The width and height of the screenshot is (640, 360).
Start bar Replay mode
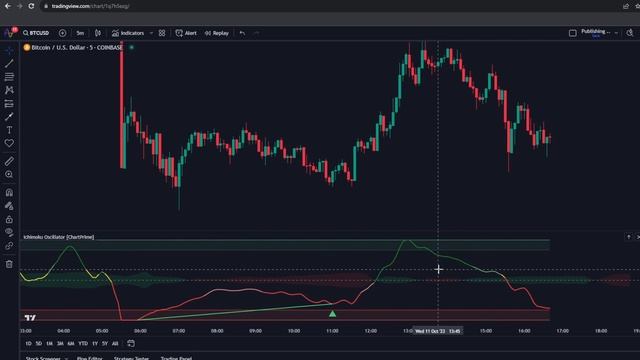pos(217,33)
